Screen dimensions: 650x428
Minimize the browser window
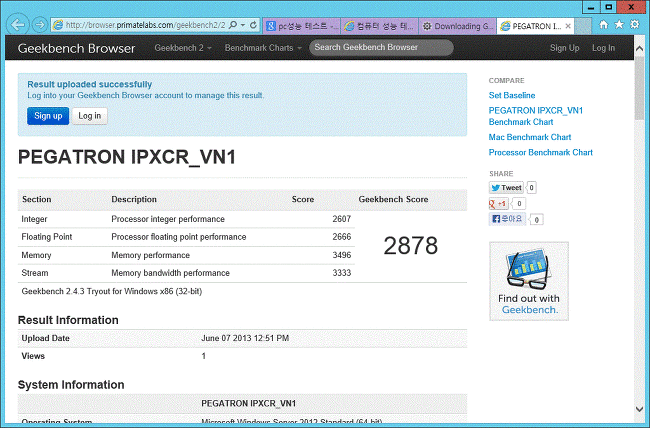[x=591, y=7]
